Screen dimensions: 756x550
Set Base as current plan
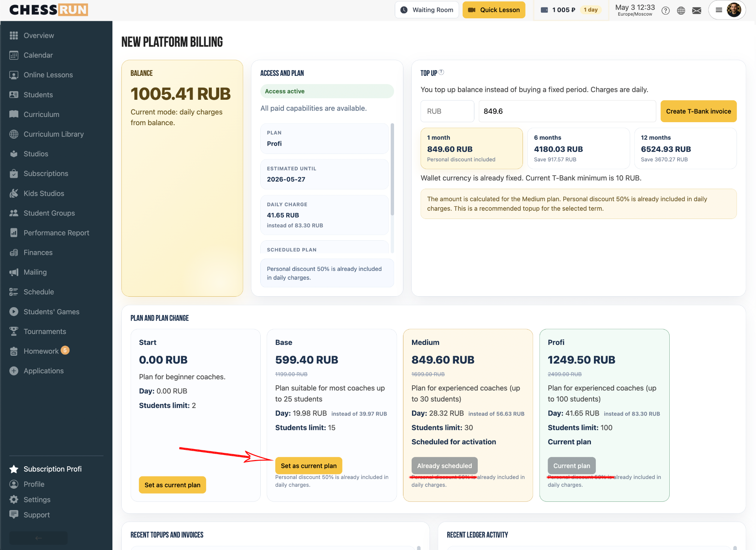tap(309, 466)
